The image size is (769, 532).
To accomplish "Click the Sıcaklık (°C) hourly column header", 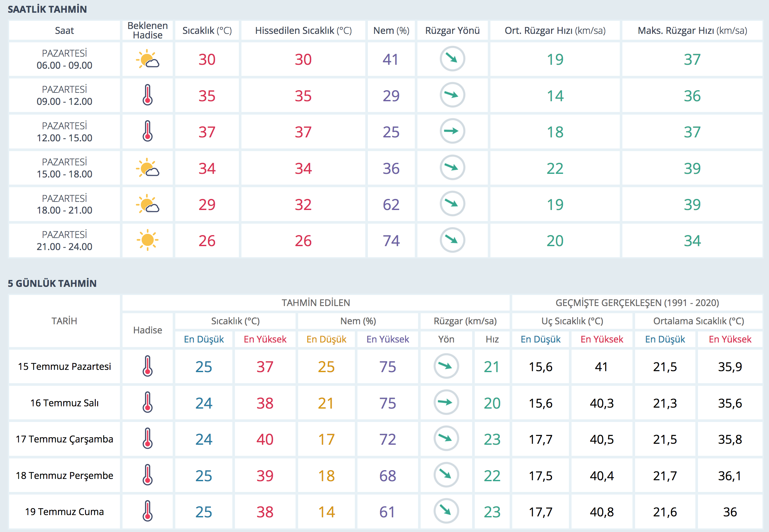I will 207,31.
